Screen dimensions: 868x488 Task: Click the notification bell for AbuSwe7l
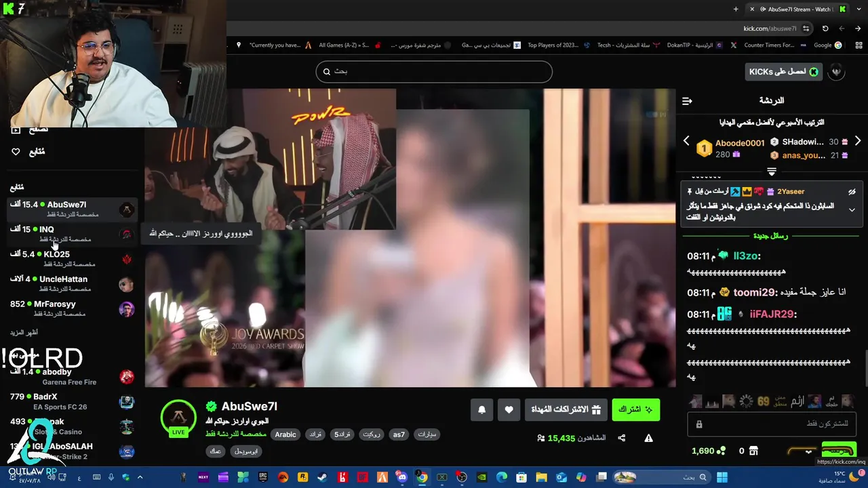pyautogui.click(x=482, y=409)
